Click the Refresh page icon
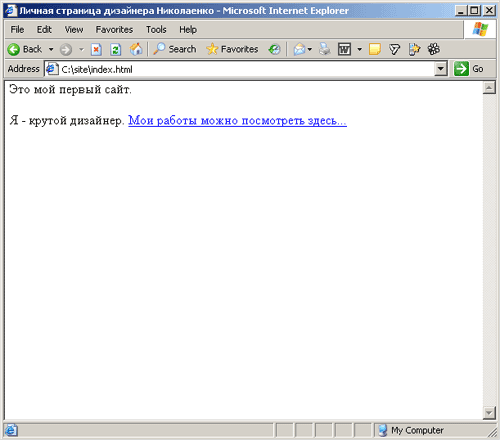Viewport: 500px width, 440px height. coord(115,50)
